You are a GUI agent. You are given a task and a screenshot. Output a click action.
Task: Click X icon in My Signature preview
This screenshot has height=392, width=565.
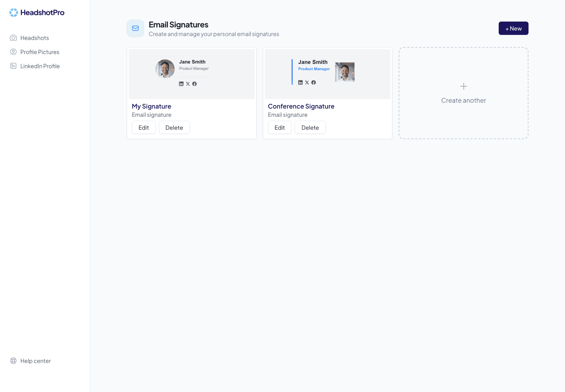pos(188,84)
